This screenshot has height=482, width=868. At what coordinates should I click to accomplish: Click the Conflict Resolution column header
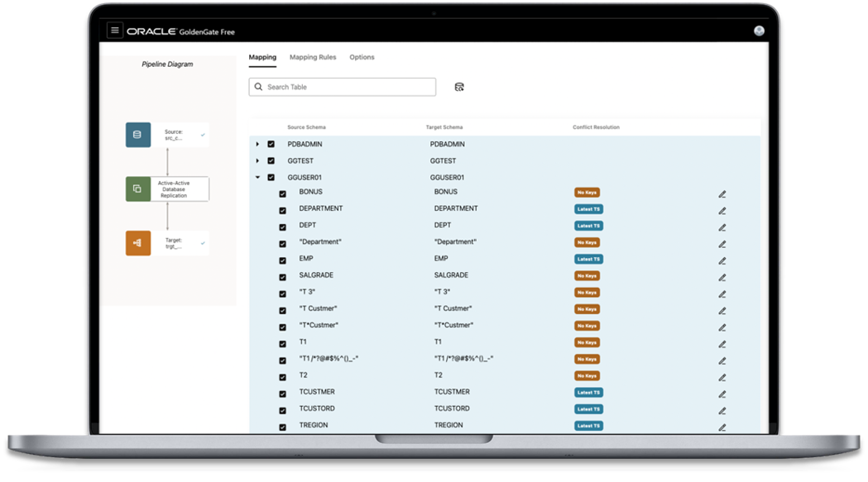pos(596,127)
